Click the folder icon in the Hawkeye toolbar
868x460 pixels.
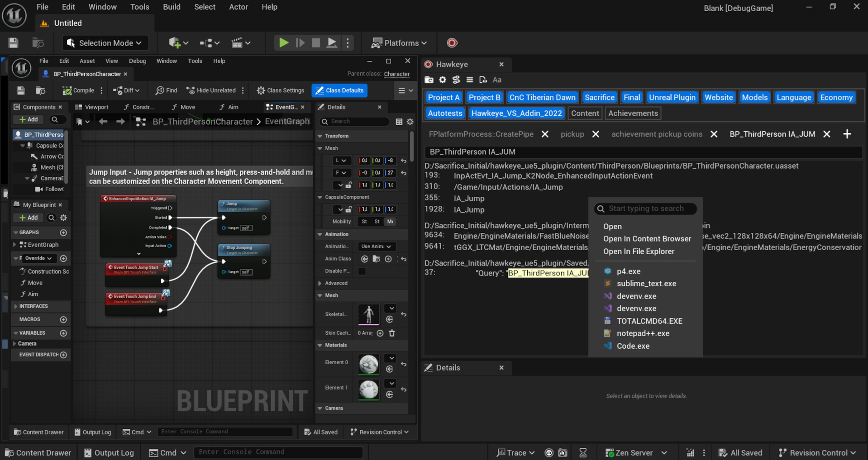pyautogui.click(x=429, y=80)
